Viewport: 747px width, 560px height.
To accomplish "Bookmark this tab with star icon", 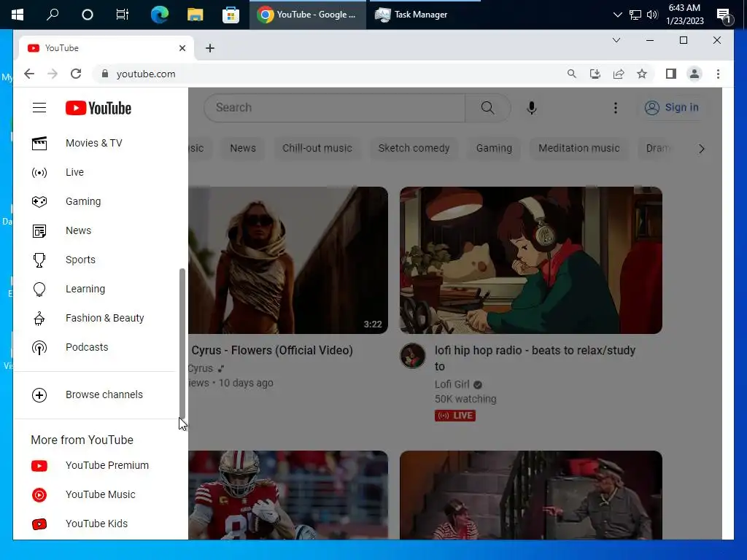I will click(x=642, y=74).
